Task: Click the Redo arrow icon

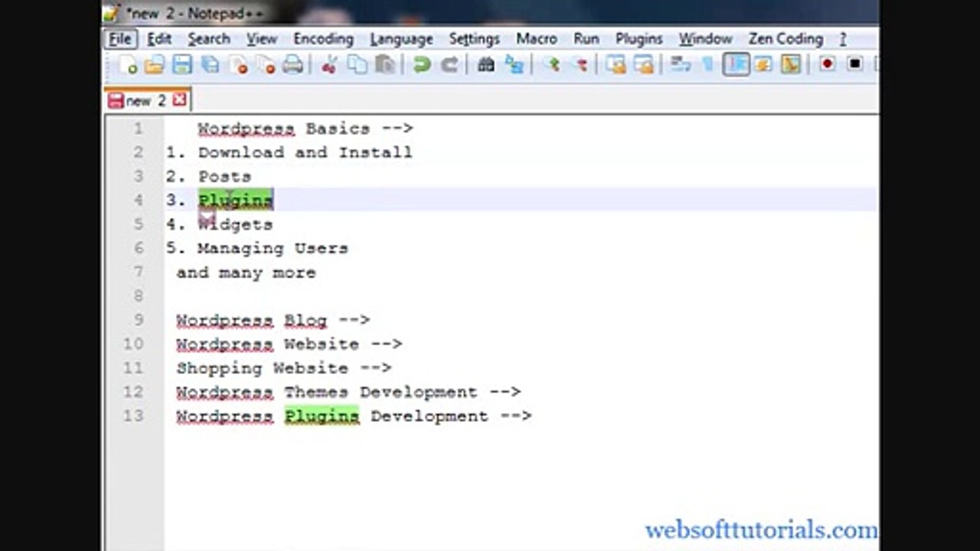Action: [x=449, y=65]
